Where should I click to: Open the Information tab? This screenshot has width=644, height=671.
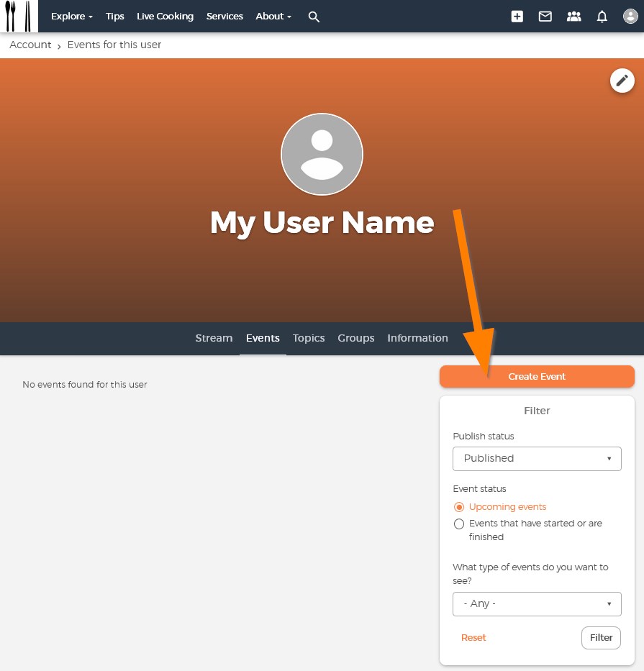[417, 338]
